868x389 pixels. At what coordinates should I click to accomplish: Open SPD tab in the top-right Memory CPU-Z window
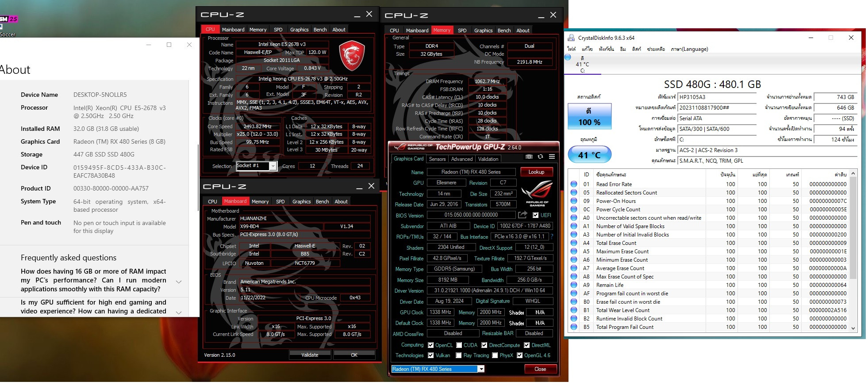click(462, 31)
